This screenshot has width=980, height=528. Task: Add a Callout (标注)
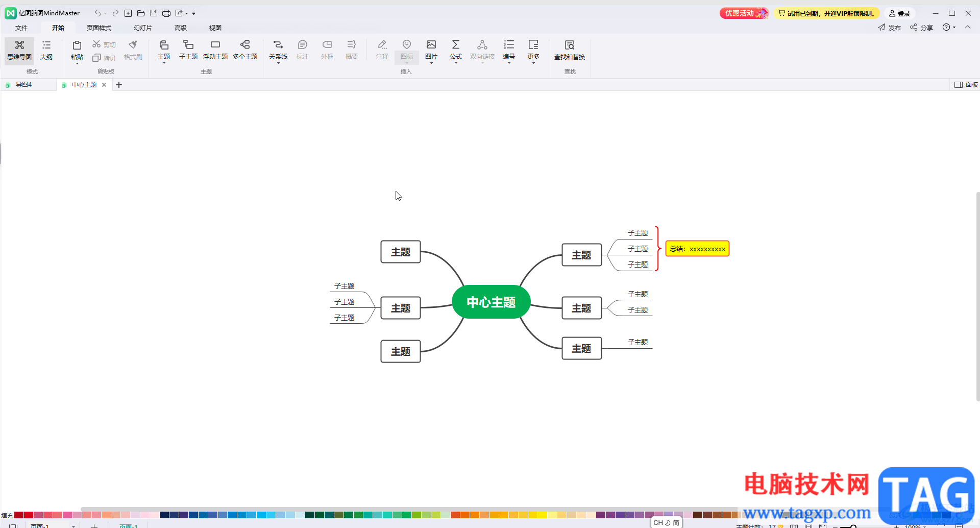(303, 50)
